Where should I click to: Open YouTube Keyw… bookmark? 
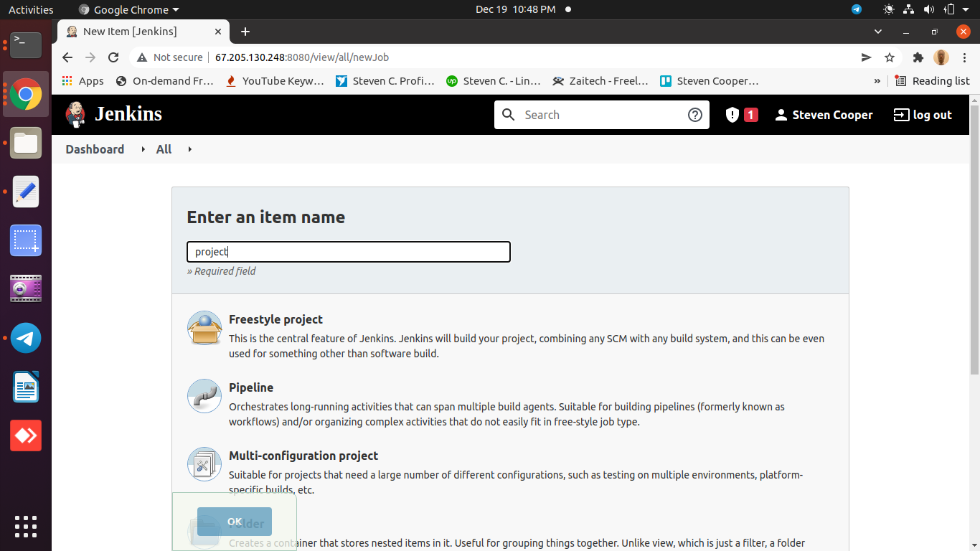point(275,81)
